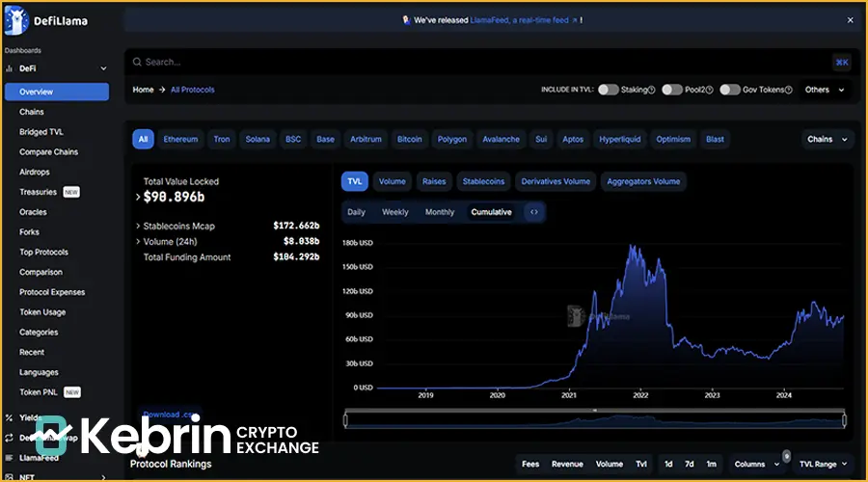The height and width of the screenshot is (482, 868).
Task: Open Bridged TVL page
Action: tap(41, 132)
